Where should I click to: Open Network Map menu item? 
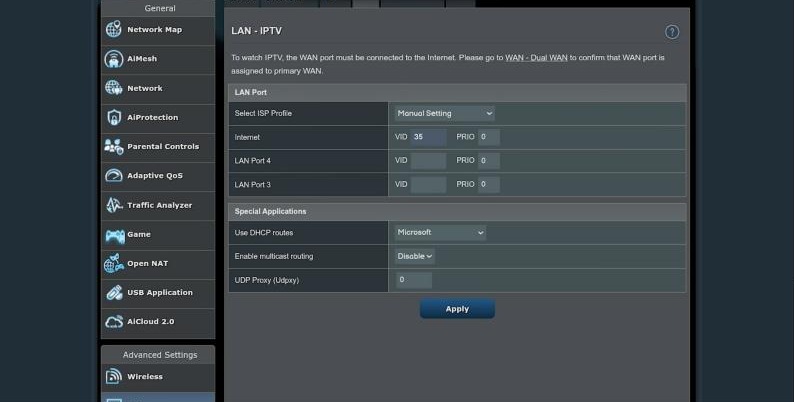(158, 30)
